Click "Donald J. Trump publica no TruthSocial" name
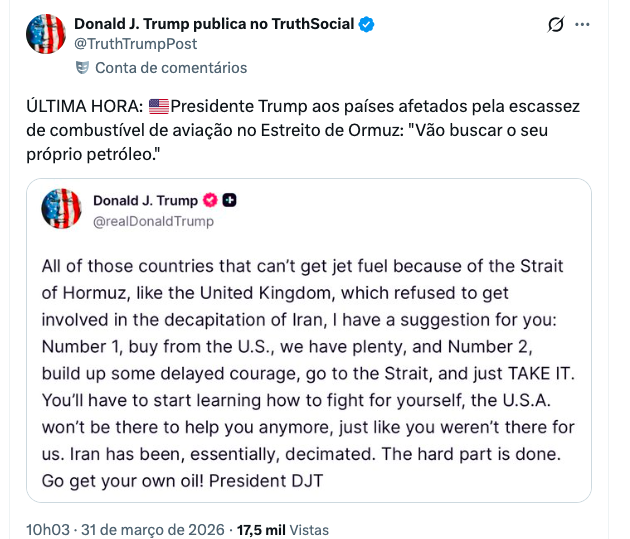This screenshot has width=630, height=539. (x=213, y=24)
